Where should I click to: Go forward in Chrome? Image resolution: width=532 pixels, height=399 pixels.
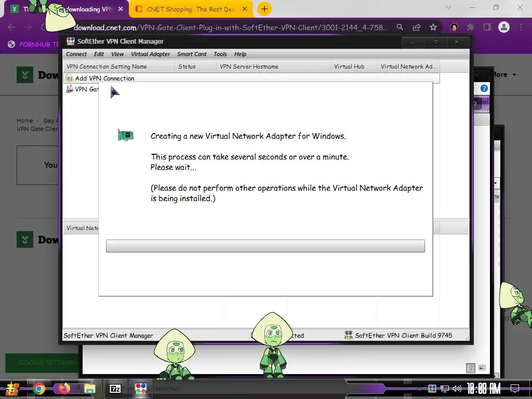29,27
